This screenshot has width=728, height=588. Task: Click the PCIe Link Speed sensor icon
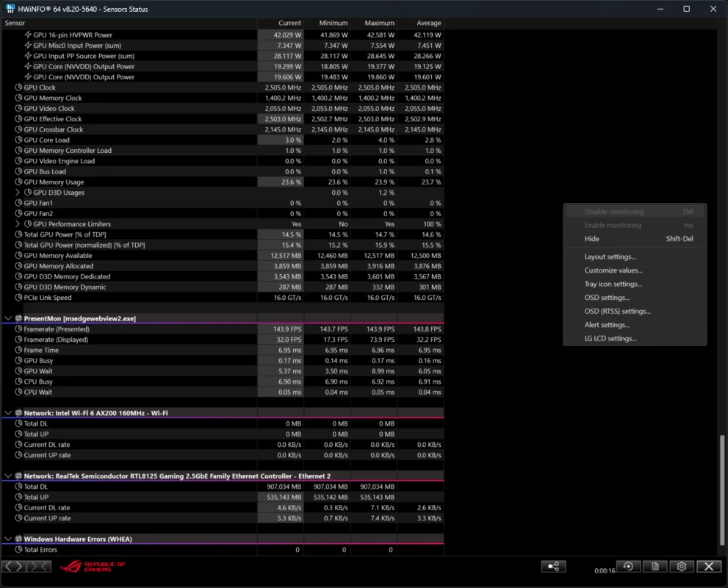[x=18, y=298]
